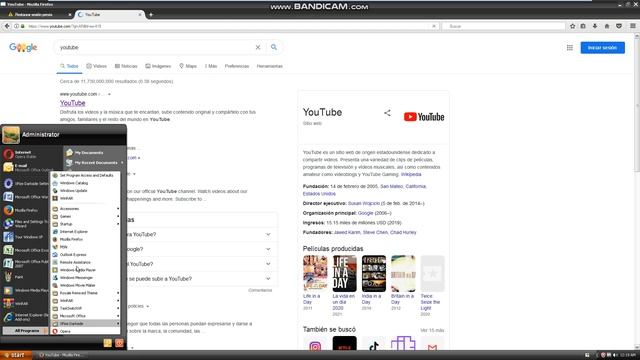Open the Life in a Day movie thumbnail

315,273
